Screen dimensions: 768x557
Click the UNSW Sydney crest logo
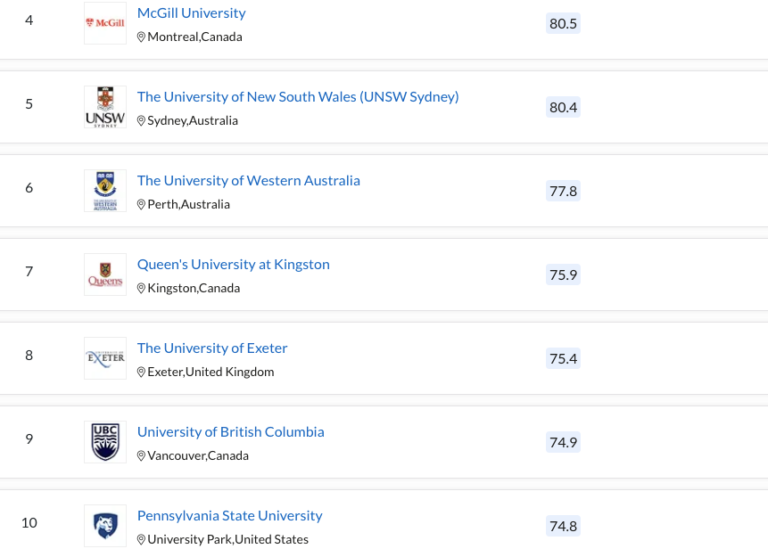pos(105,107)
